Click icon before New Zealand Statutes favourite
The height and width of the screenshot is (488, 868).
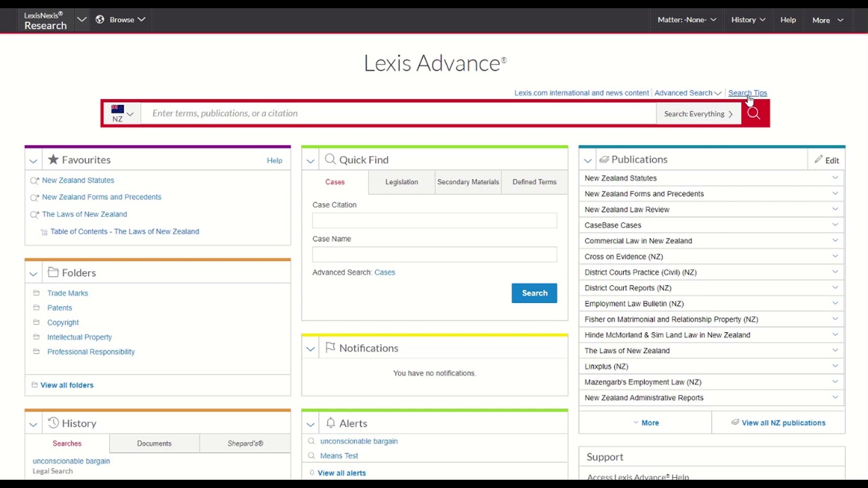click(35, 180)
